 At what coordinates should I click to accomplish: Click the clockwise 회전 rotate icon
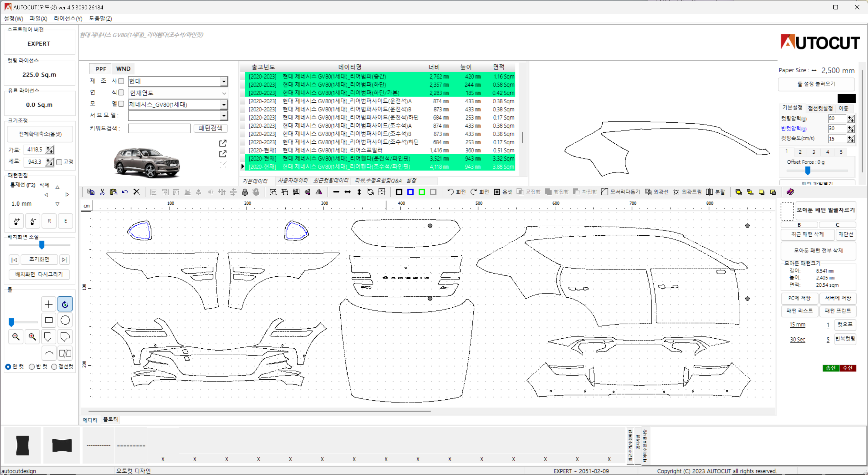[x=479, y=192]
